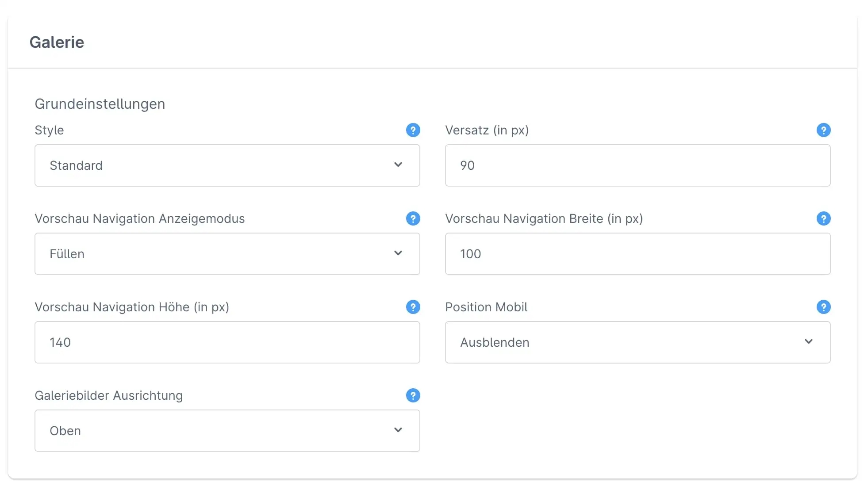Screen dimensions: 868x490
Task: Click help icon for Vorschau Navigation Höhe
Action: pyautogui.click(x=413, y=307)
